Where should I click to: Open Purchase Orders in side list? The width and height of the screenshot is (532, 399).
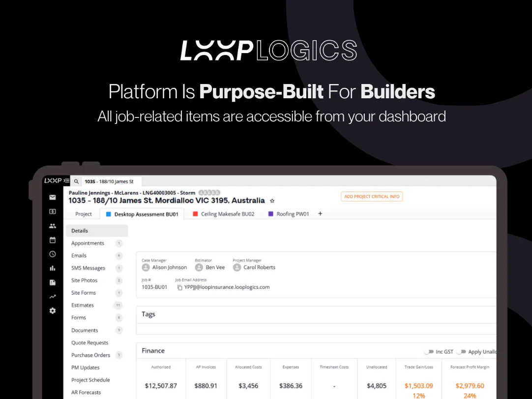(90, 355)
